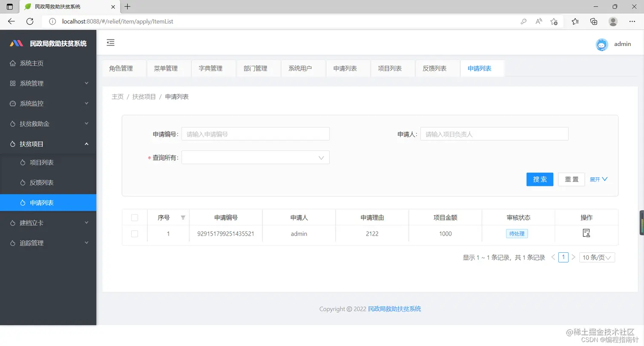Tick the checkbox for row 1
The width and height of the screenshot is (644, 346).
click(135, 234)
